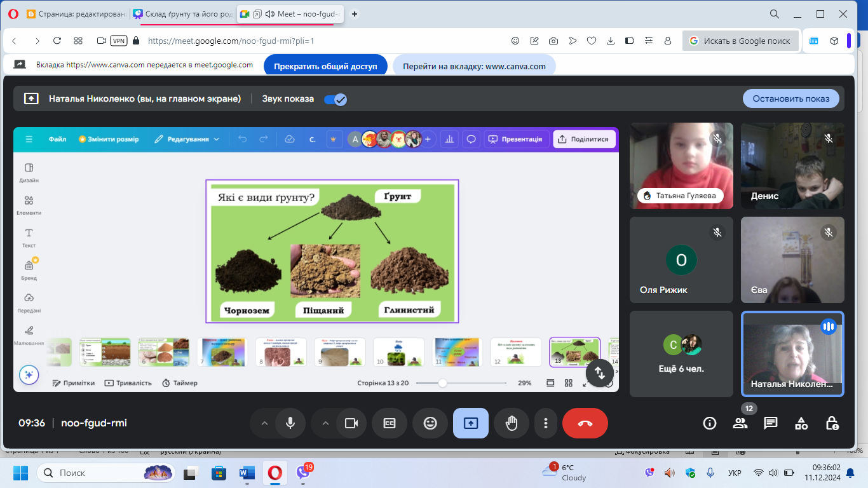Check cloud save status icon
The width and height of the screenshot is (868, 488).
tap(290, 139)
